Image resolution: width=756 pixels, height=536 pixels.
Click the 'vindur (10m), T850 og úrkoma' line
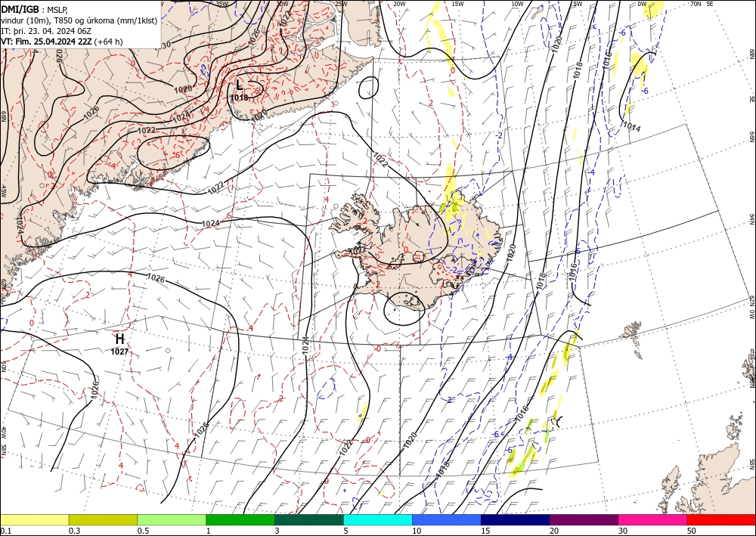[x=79, y=20]
